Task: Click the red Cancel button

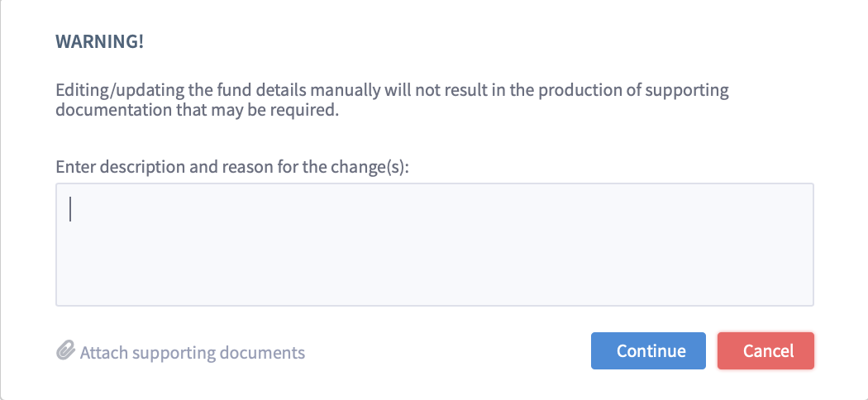Action: tap(765, 350)
